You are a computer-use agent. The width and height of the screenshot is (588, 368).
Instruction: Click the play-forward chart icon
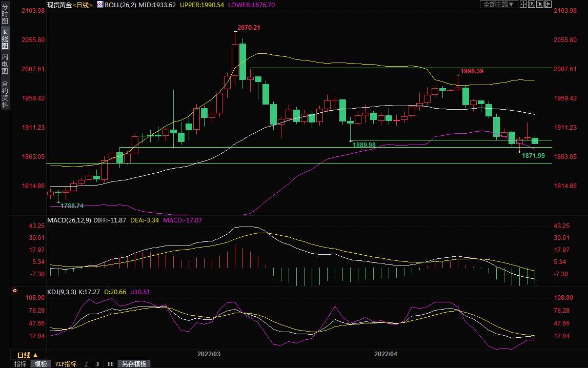[540, 4]
